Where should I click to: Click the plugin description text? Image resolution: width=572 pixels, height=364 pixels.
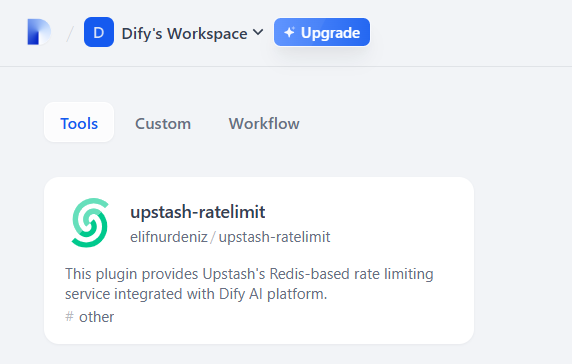pyautogui.click(x=249, y=284)
